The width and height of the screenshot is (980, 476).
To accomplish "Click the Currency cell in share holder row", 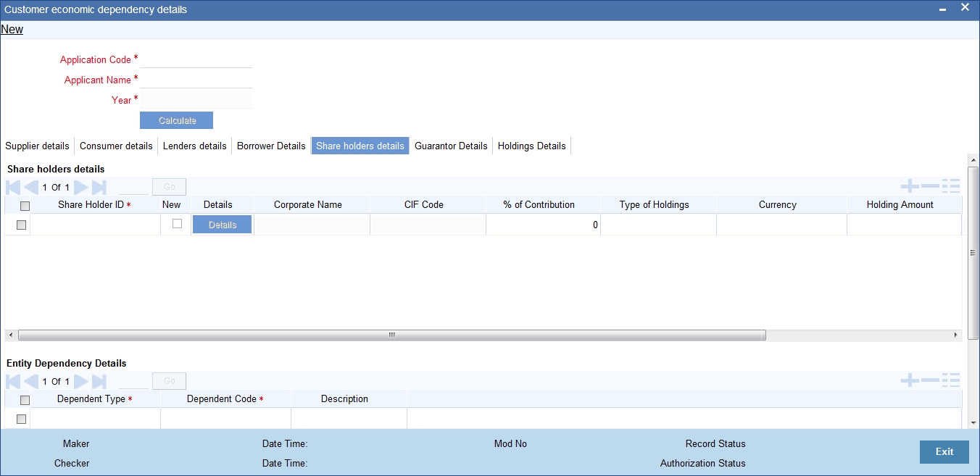I will (781, 225).
